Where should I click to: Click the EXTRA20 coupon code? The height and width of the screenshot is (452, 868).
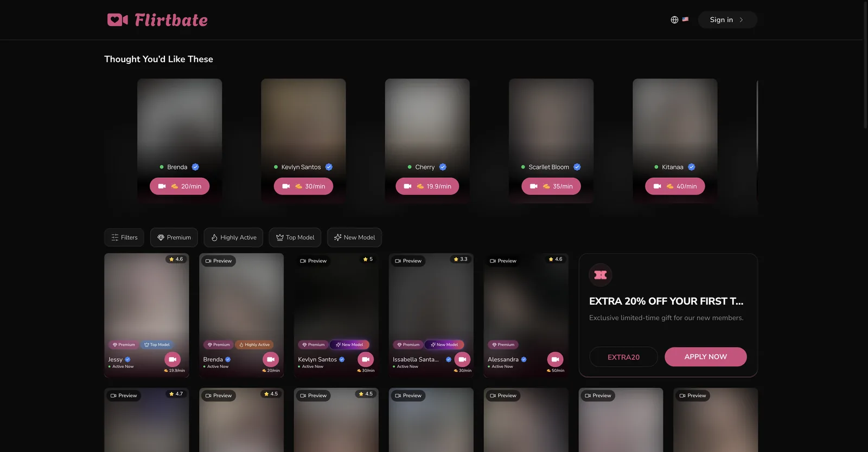tap(623, 357)
